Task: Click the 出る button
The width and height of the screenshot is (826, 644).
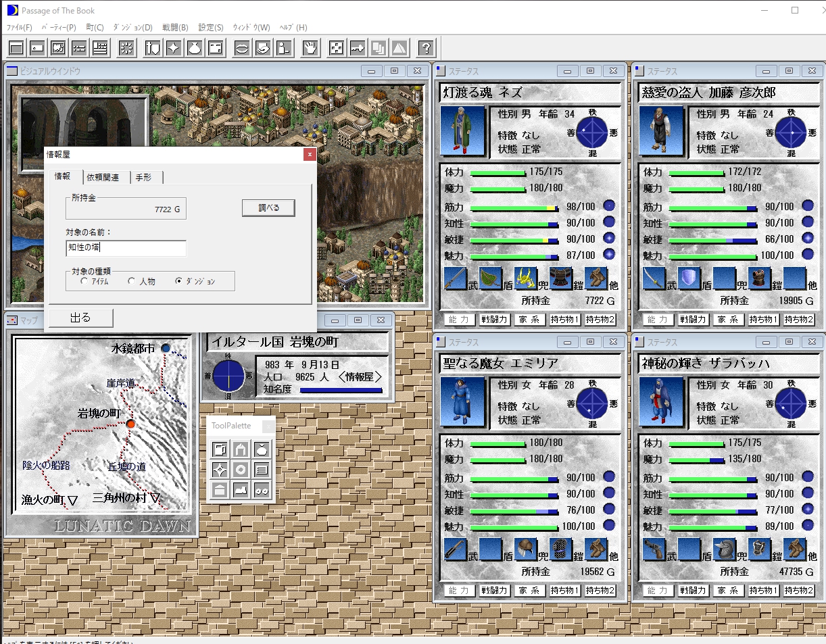Action: (x=80, y=318)
